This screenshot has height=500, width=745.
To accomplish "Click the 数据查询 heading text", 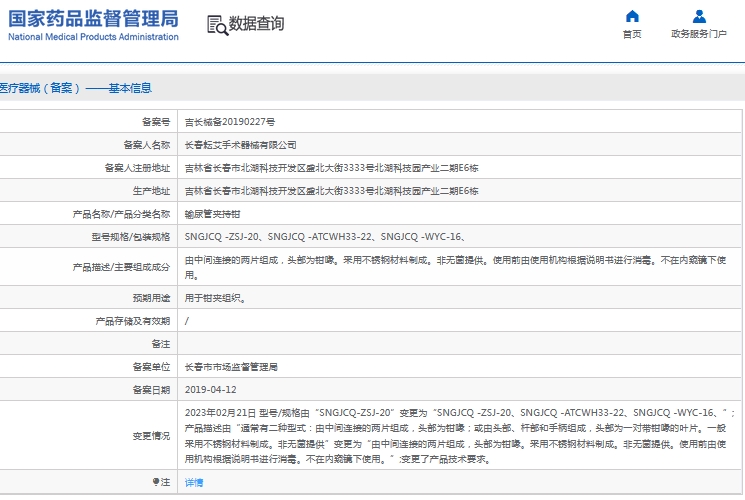I will [x=257, y=23].
